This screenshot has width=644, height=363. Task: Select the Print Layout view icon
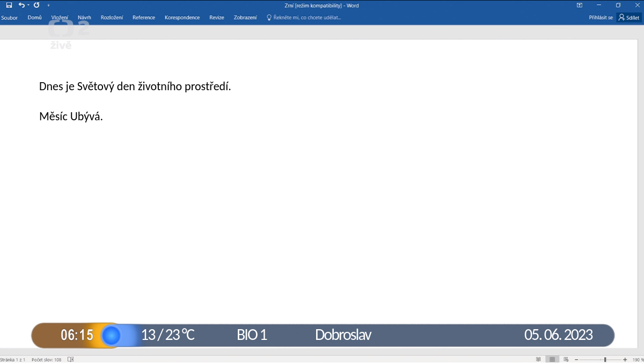coord(552,359)
